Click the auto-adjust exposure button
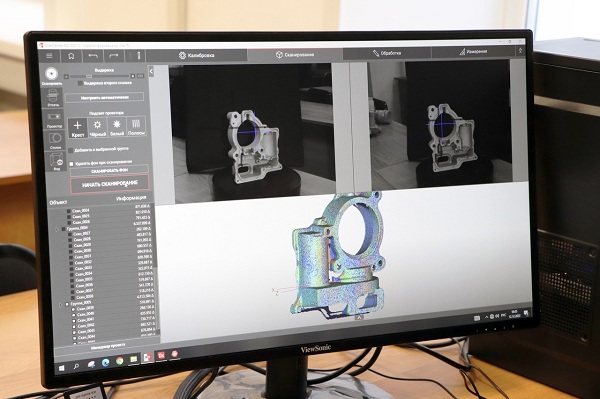This screenshot has height=399, width=600. coord(104,98)
